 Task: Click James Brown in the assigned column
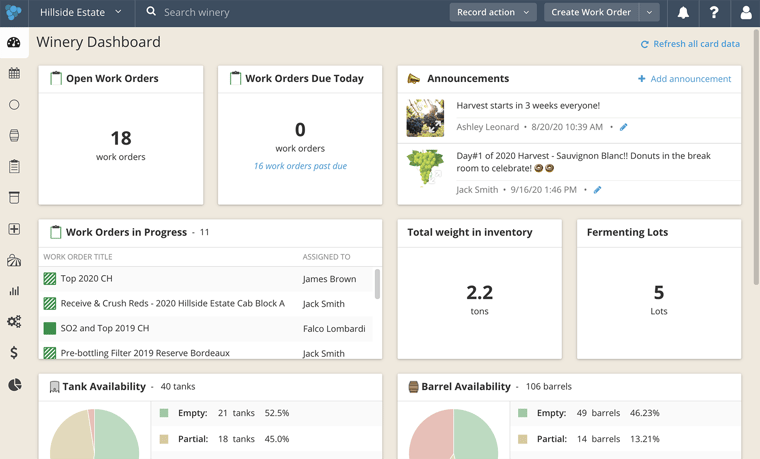(329, 279)
